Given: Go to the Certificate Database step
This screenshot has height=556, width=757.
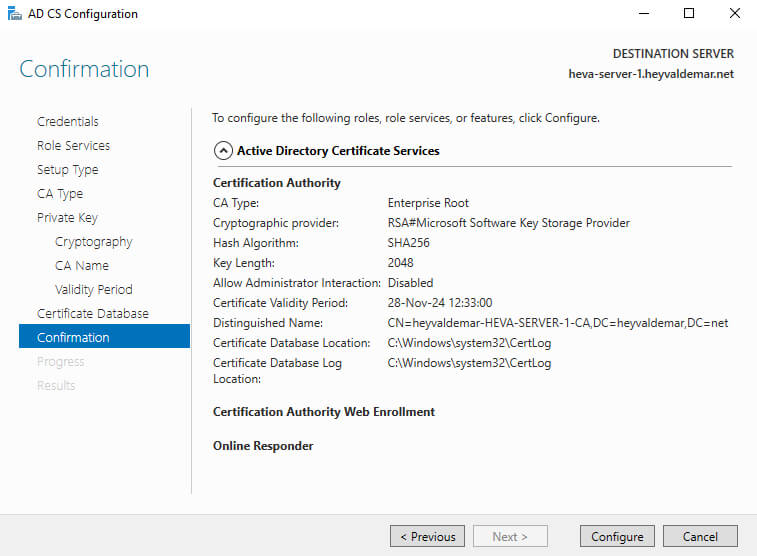Looking at the screenshot, I should [x=93, y=314].
